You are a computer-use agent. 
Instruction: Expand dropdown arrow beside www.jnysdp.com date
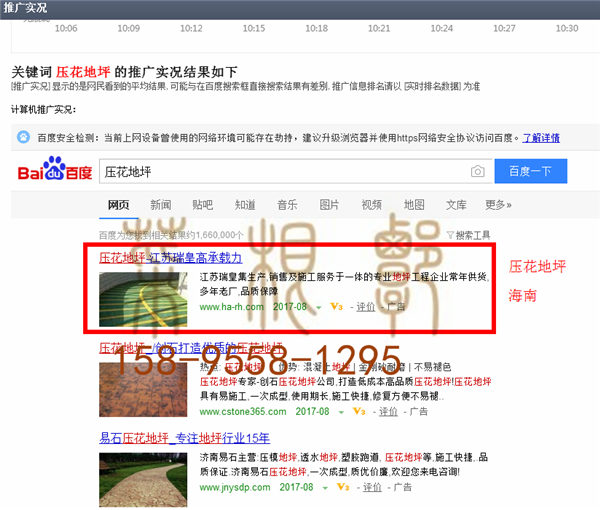(x=325, y=488)
